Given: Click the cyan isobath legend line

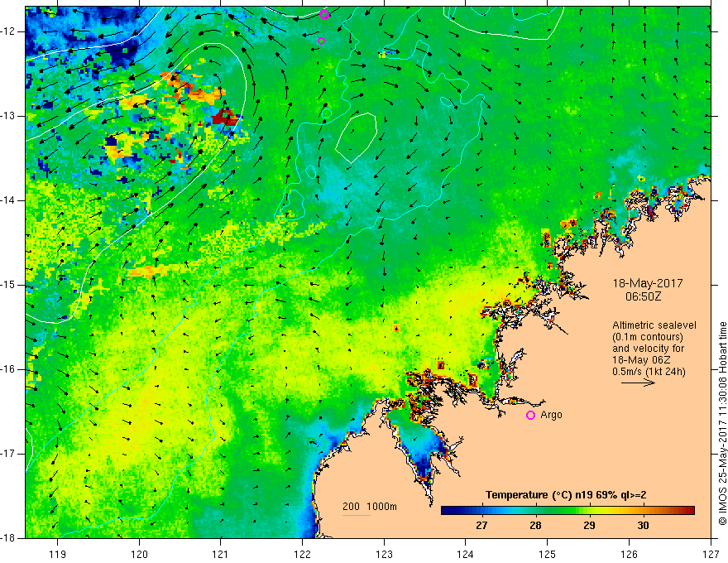Looking at the screenshot, I should 356,515.
